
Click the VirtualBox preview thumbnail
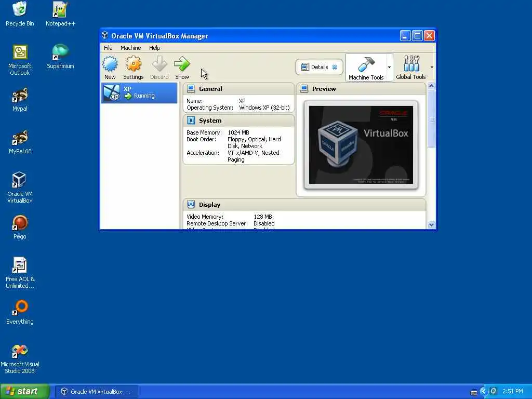click(361, 145)
